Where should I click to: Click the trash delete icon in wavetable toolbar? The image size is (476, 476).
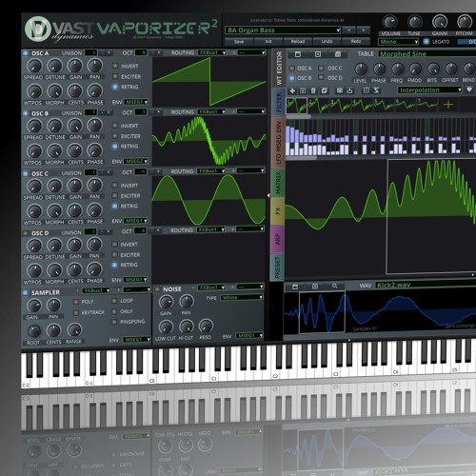(x=313, y=91)
